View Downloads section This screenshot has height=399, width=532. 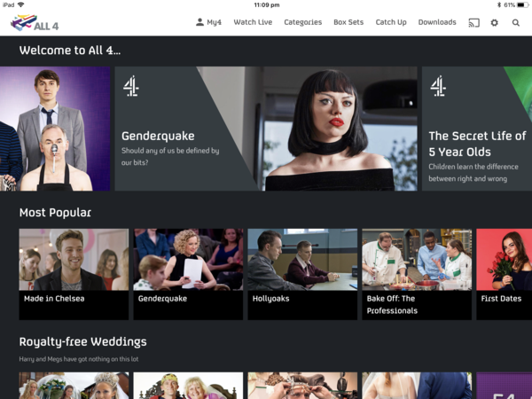(x=437, y=22)
